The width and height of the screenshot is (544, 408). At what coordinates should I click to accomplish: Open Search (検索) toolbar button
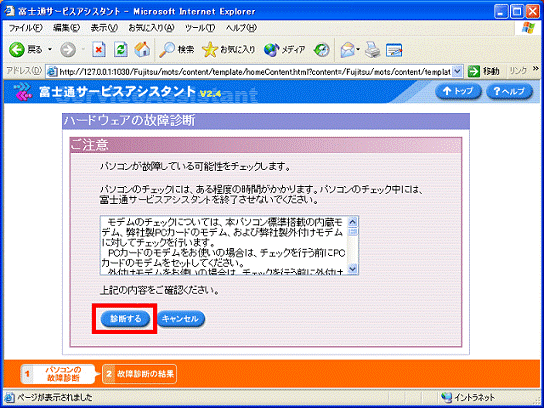pos(176,50)
